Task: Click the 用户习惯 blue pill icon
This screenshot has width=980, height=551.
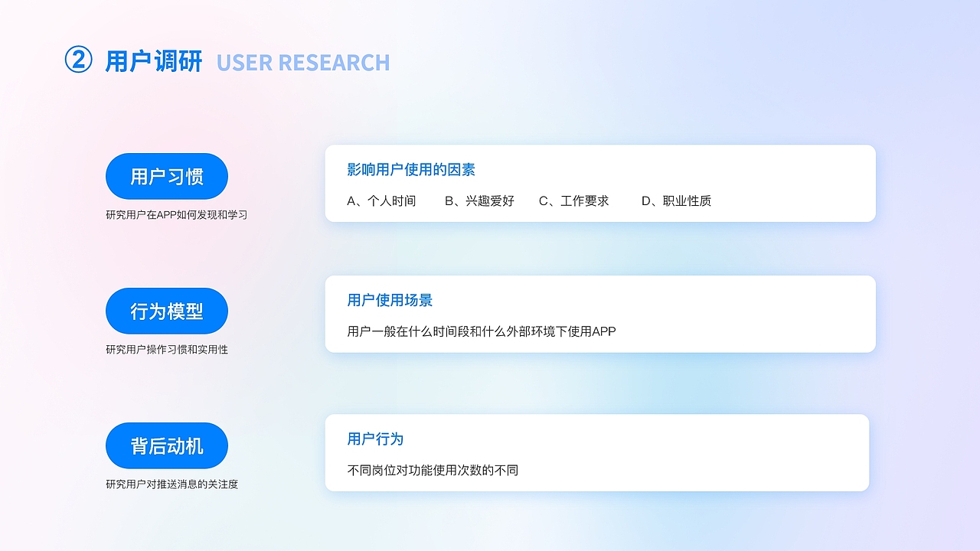Action: click(x=166, y=176)
